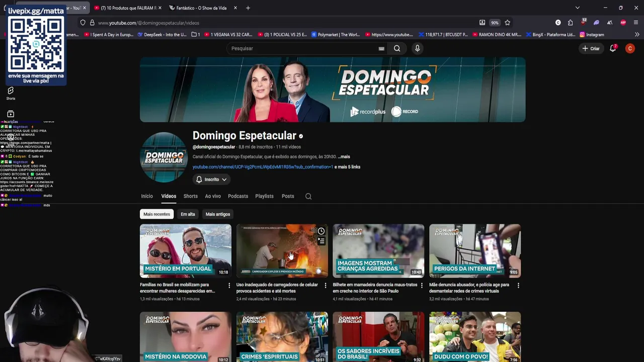
Task: Switch to '10 Produtos que FALIRAM' browser tab
Action: point(128,8)
